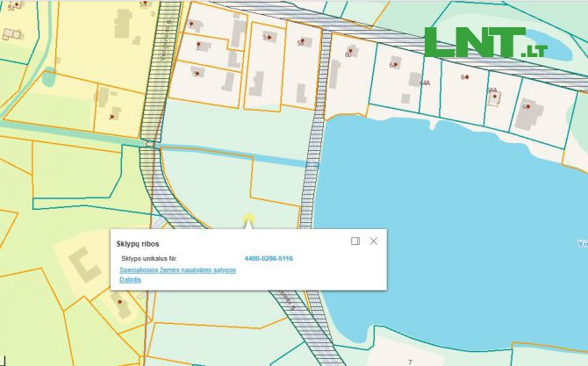Viewport: 588px width, 366px height.
Task: Select address marker 5 on the map
Action: pos(269,38)
